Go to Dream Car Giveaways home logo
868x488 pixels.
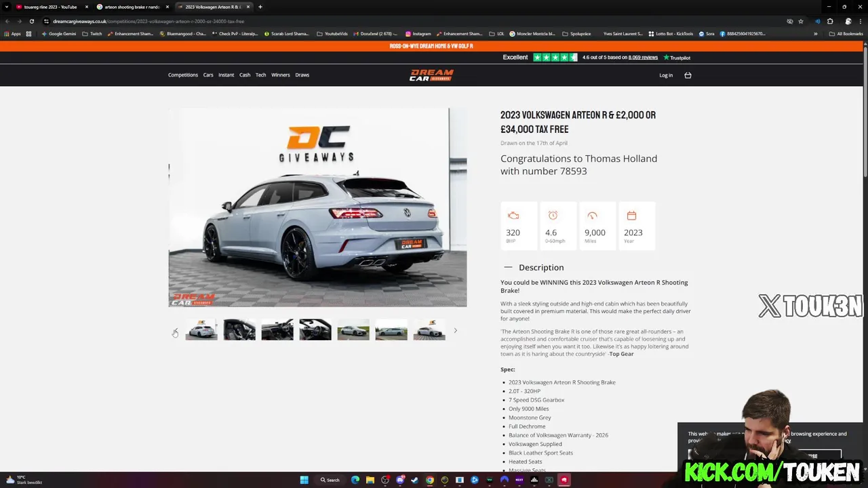[431, 75]
